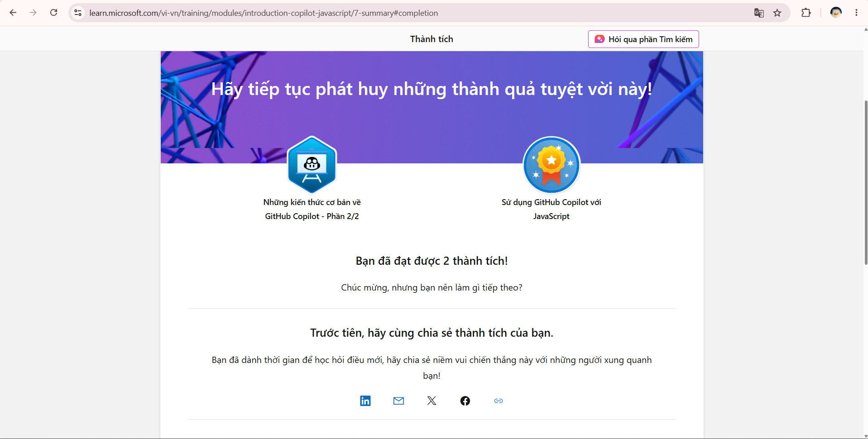Copy the achievement share link

coord(499,401)
